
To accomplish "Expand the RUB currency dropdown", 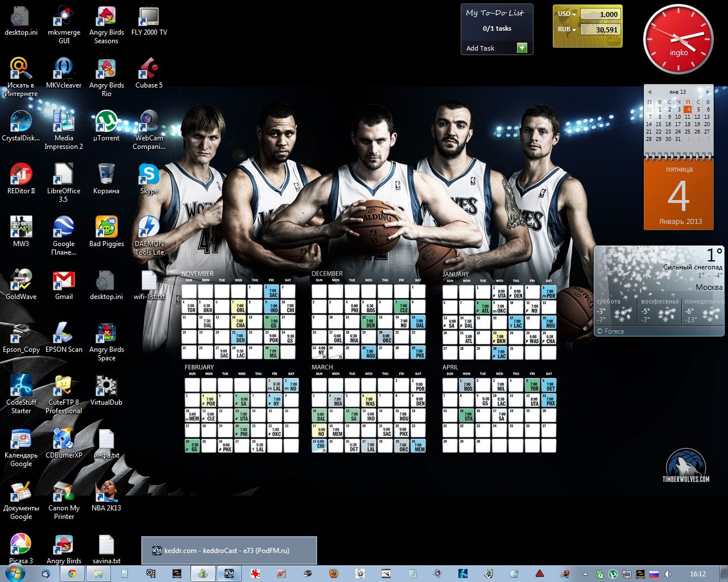I will [x=574, y=30].
